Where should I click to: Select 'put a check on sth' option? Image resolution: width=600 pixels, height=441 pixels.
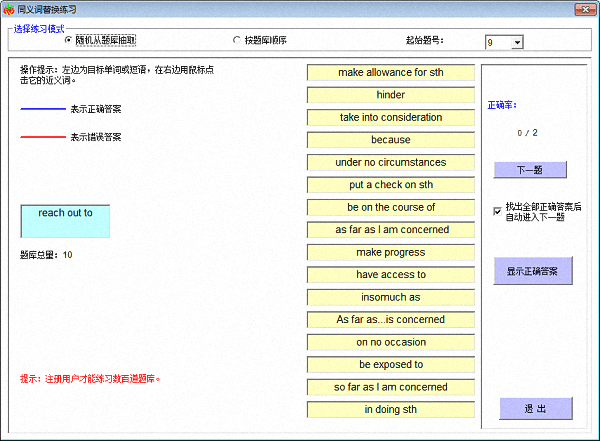point(390,185)
